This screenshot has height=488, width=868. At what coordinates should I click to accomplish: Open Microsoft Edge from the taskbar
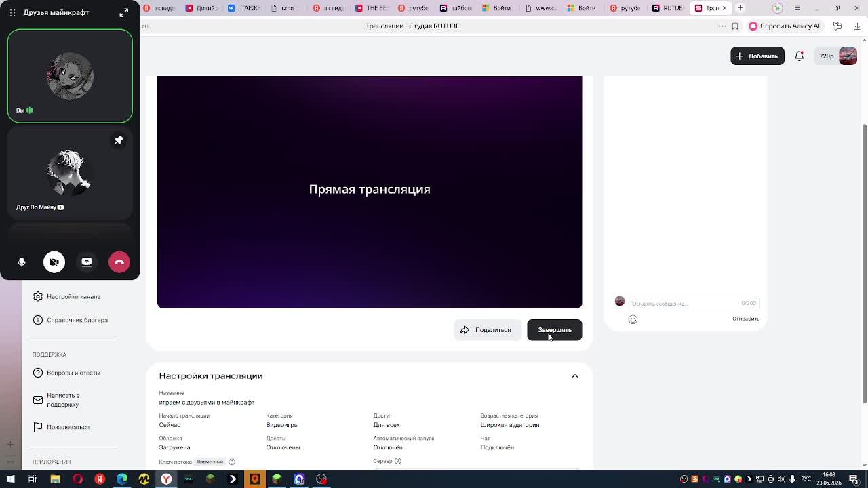[x=122, y=479]
